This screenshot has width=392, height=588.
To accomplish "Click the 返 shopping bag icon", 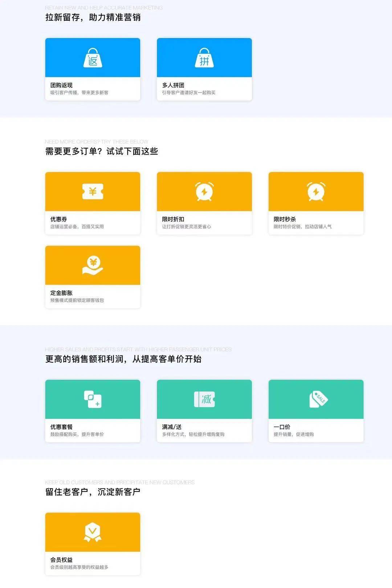I will pyautogui.click(x=93, y=58).
